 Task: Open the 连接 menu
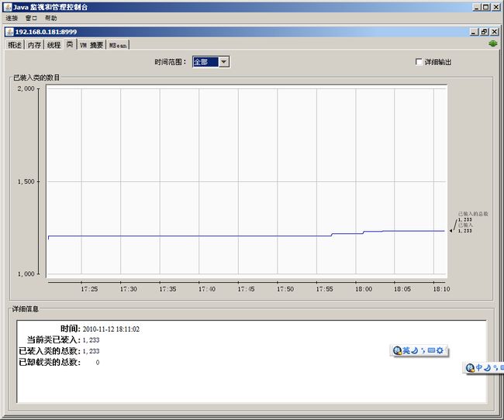click(12, 19)
